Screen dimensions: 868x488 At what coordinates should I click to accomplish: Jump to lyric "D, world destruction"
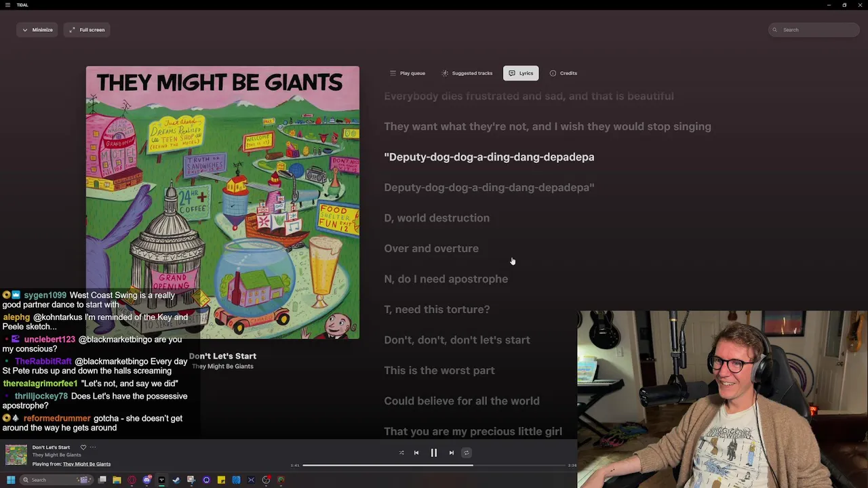tap(437, 218)
